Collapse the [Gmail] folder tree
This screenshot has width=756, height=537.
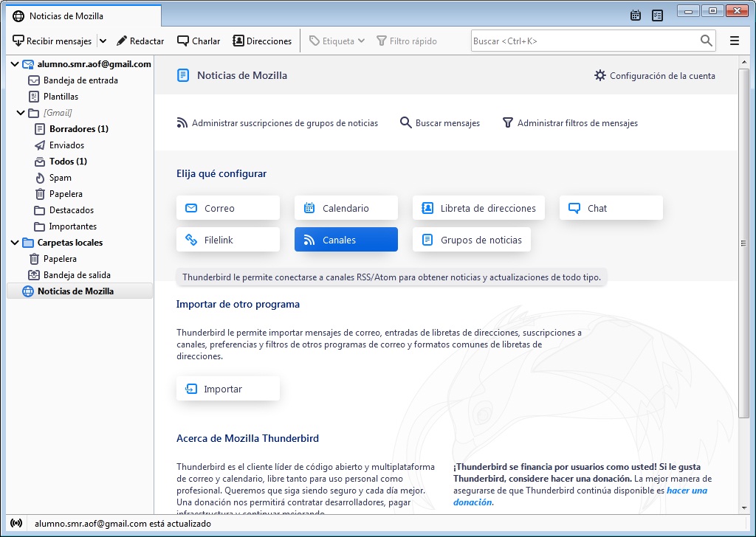pyautogui.click(x=20, y=113)
